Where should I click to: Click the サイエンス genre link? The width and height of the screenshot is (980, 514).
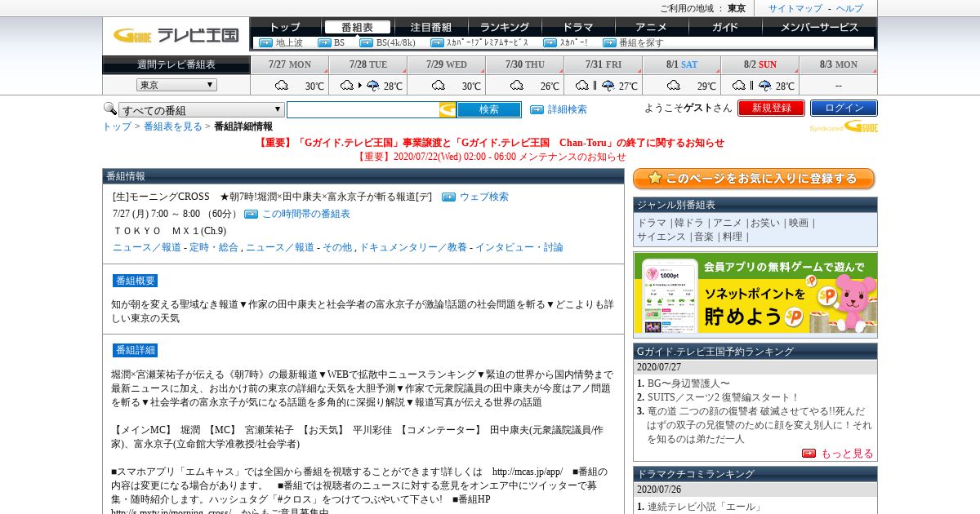(x=661, y=237)
